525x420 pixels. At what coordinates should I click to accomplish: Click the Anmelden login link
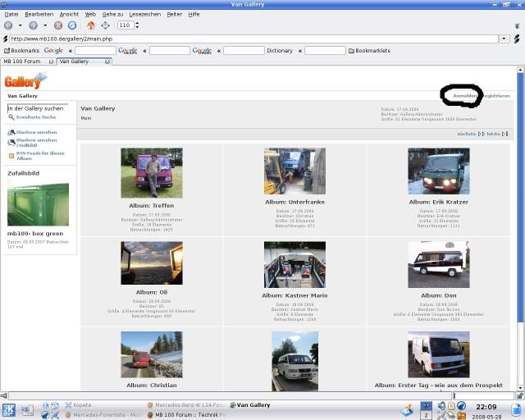(464, 96)
